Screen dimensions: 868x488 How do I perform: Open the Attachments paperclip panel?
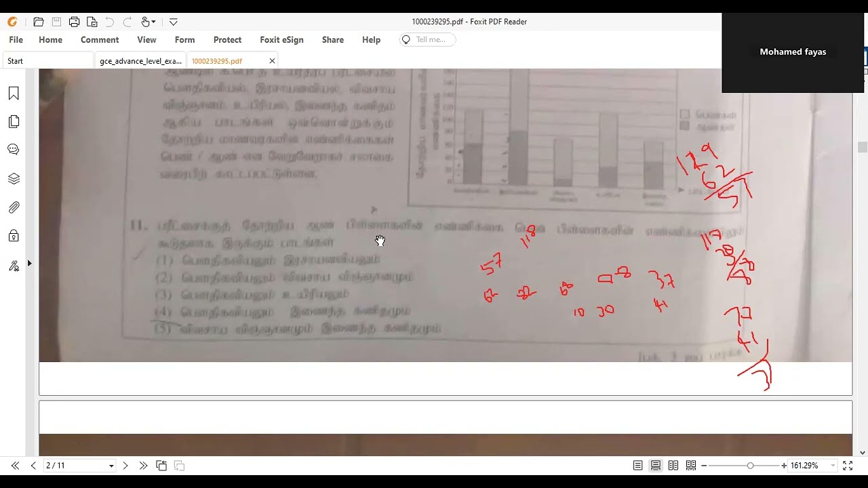[x=14, y=207]
